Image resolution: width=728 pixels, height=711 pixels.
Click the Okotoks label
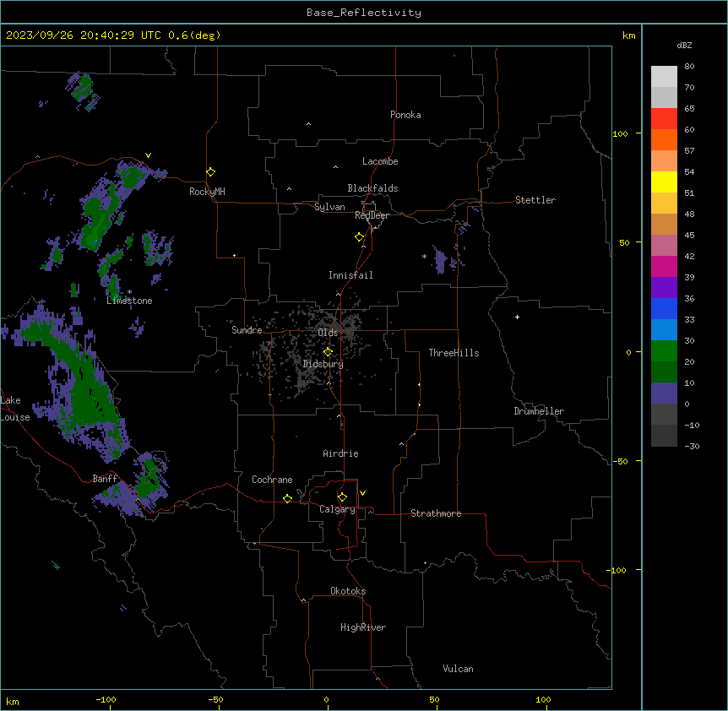pyautogui.click(x=348, y=591)
